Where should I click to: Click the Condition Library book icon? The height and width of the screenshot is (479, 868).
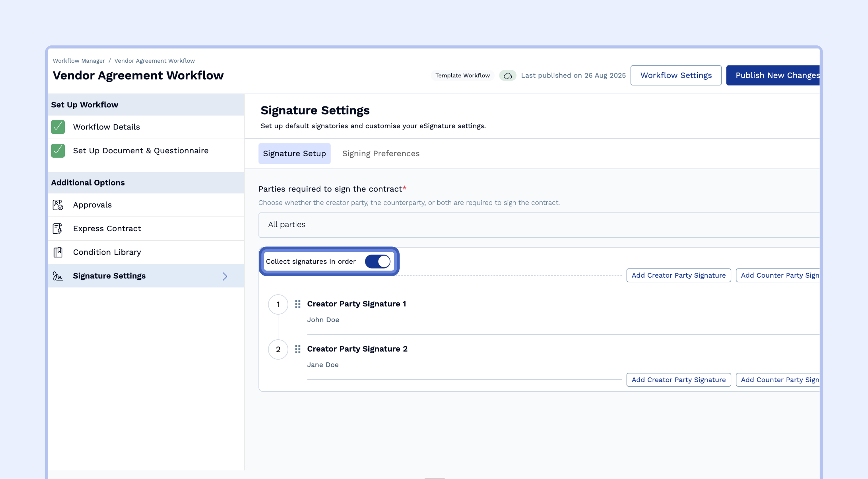pos(58,252)
